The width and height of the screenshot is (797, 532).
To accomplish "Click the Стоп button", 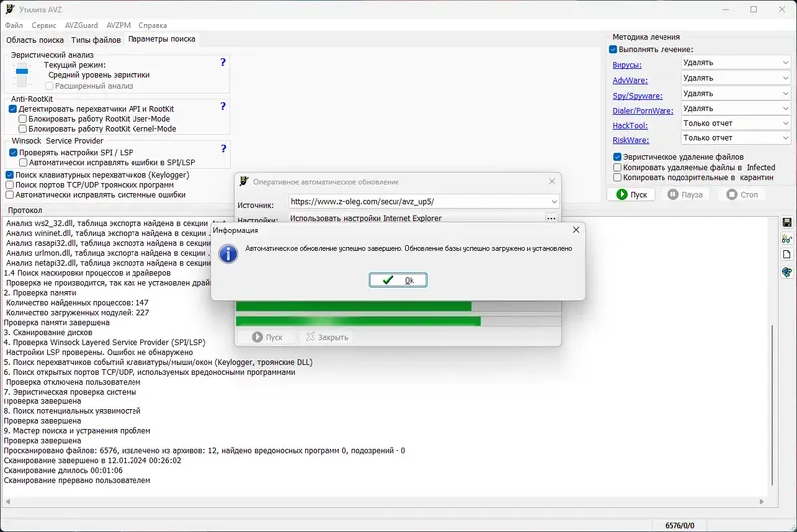I will 742,194.
